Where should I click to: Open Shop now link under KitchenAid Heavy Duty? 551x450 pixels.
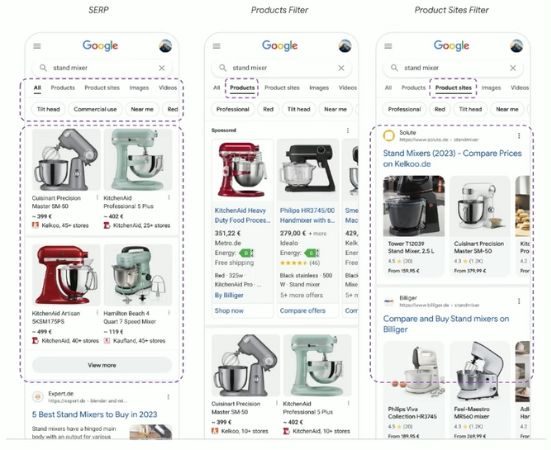pyautogui.click(x=229, y=311)
